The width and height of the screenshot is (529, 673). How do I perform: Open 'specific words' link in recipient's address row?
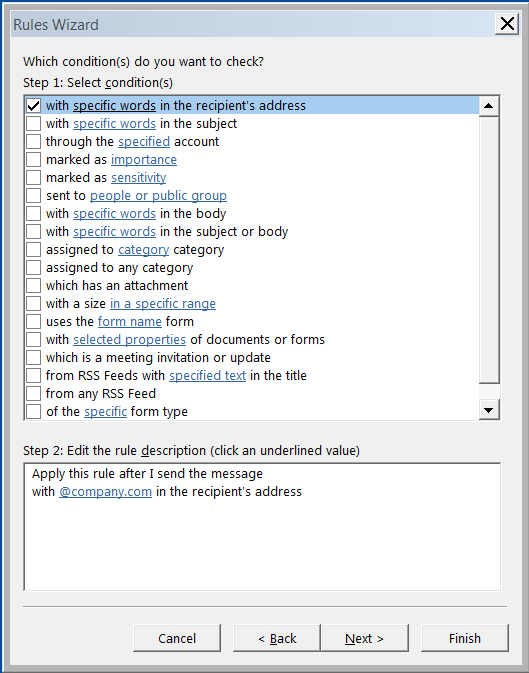(114, 106)
